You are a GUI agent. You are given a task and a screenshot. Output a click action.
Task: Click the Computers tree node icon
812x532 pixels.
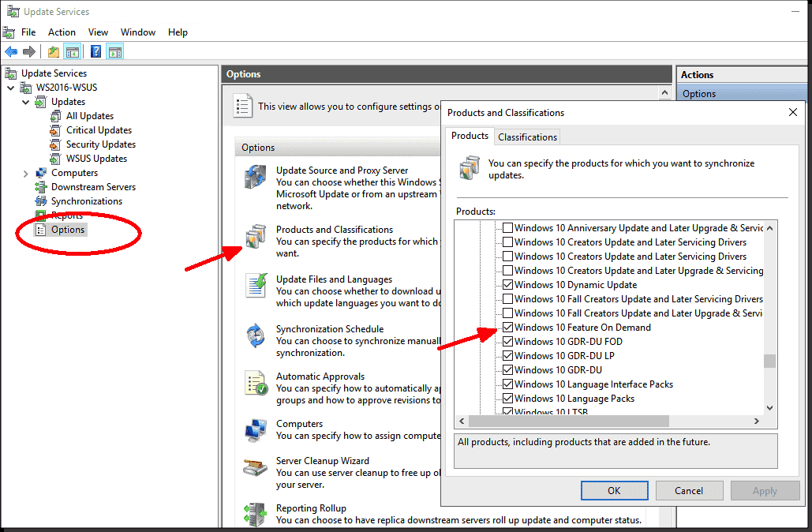click(x=40, y=173)
